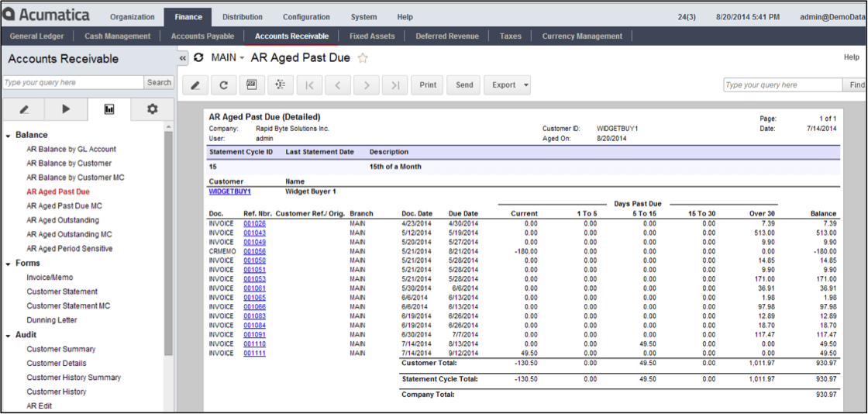Image resolution: width=868 pixels, height=414 pixels.
Task: Open Customer Statement form
Action: click(x=62, y=292)
